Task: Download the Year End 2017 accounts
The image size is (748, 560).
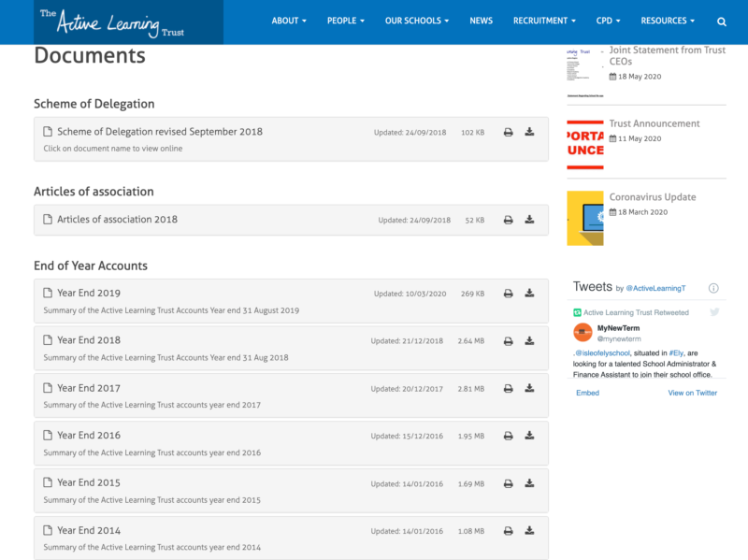Action: [529, 388]
